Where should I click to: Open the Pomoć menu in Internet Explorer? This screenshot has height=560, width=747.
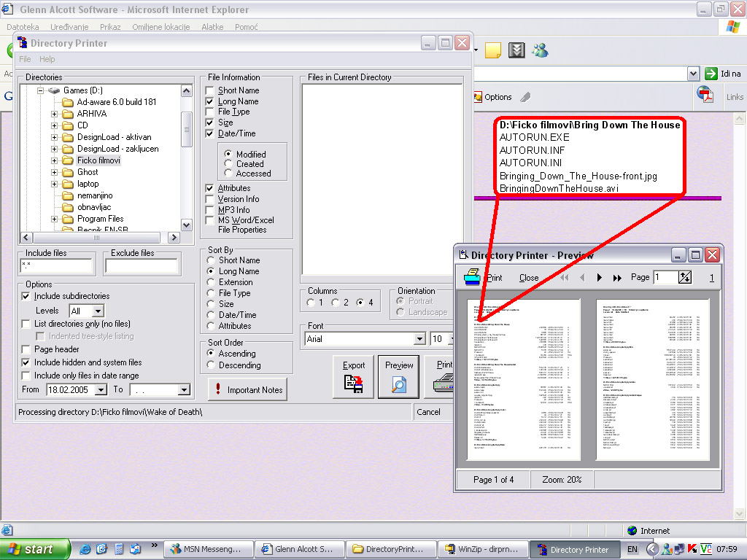[247, 27]
